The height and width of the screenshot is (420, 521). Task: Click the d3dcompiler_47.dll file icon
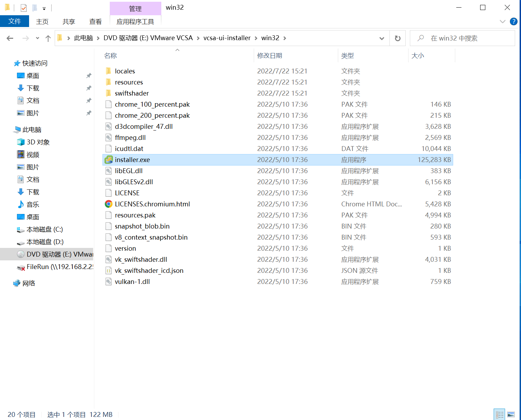109,126
